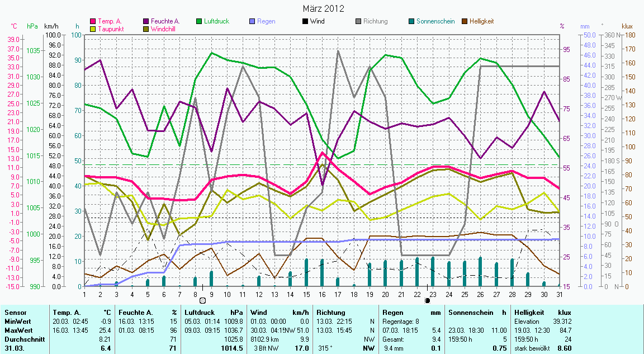Click the brown Helligkeit legend swatch
644x354 pixels.
(465, 21)
